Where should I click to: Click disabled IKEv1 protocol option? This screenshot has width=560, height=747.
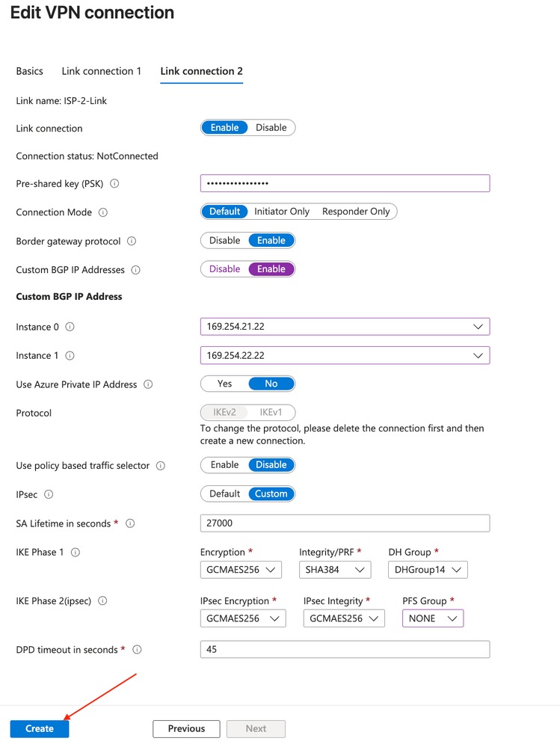tap(271, 413)
